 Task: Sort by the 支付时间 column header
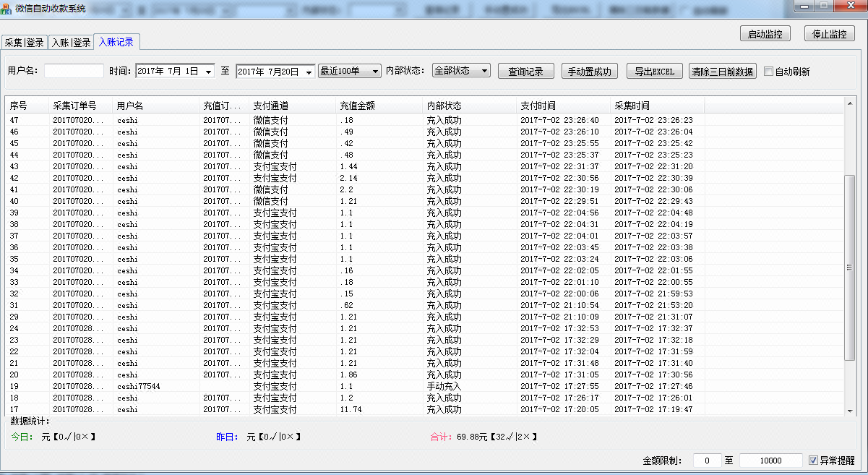pyautogui.click(x=563, y=106)
